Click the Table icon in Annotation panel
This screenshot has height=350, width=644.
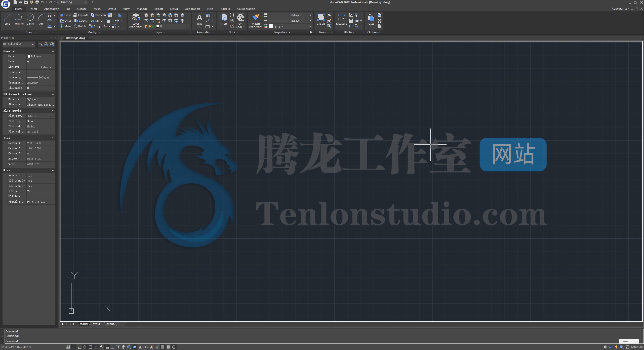click(208, 15)
